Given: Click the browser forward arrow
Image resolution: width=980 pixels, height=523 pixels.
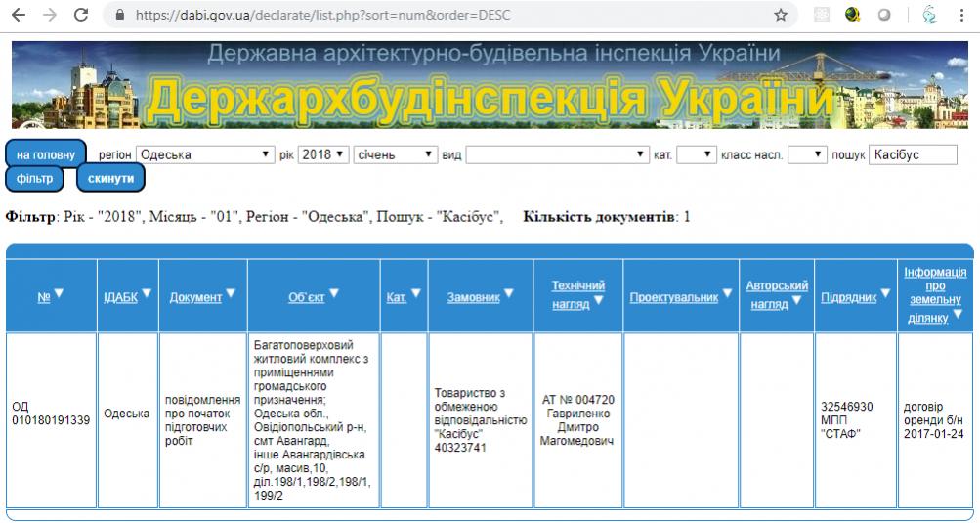Looking at the screenshot, I should [x=50, y=16].
